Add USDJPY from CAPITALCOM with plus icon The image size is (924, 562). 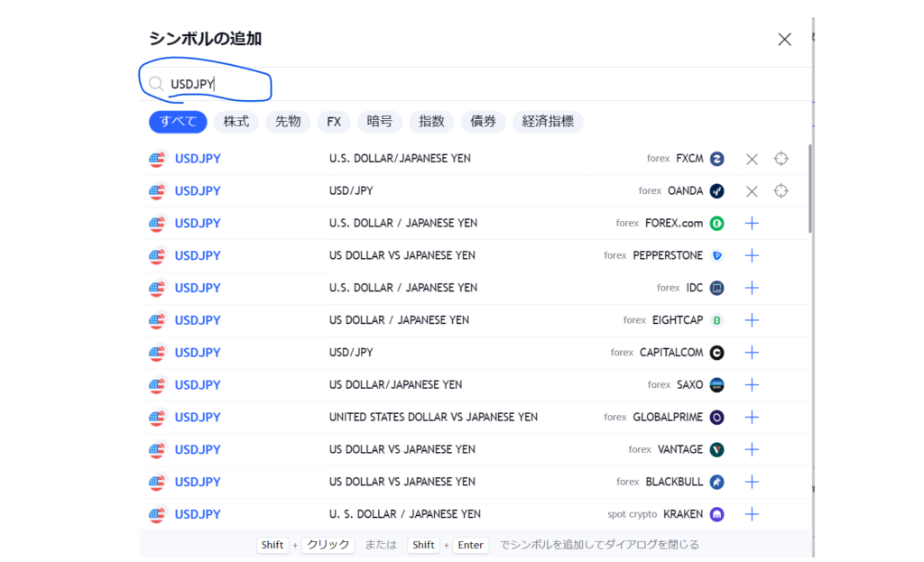coord(752,353)
